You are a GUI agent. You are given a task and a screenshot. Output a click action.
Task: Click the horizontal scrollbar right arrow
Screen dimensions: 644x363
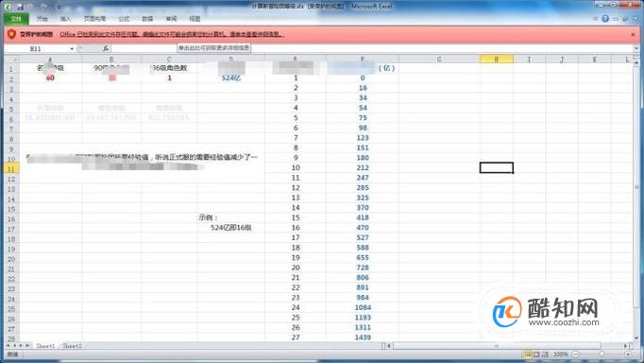pyautogui.click(x=625, y=346)
